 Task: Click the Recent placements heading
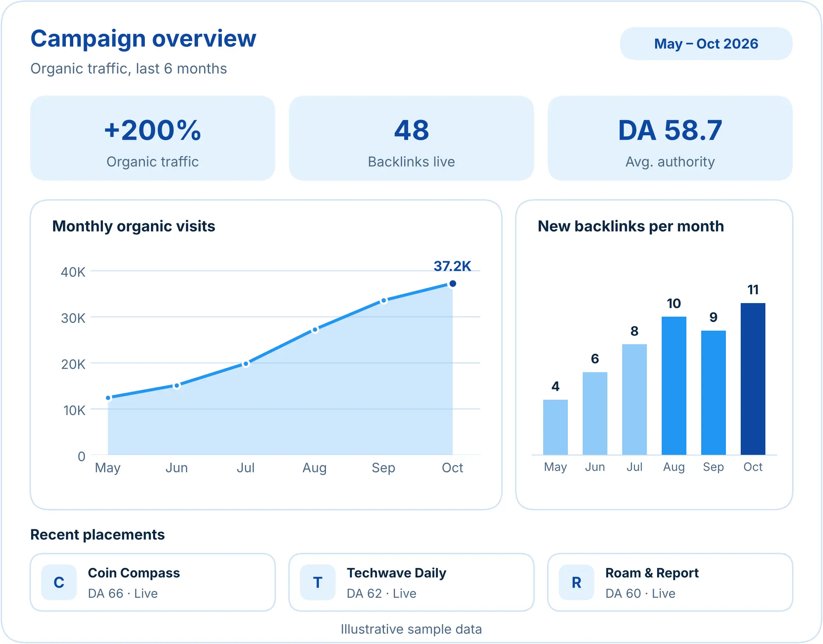(x=98, y=535)
